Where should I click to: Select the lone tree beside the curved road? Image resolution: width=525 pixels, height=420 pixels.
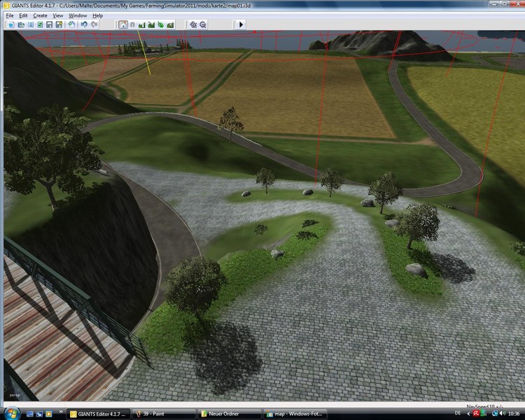(231, 123)
